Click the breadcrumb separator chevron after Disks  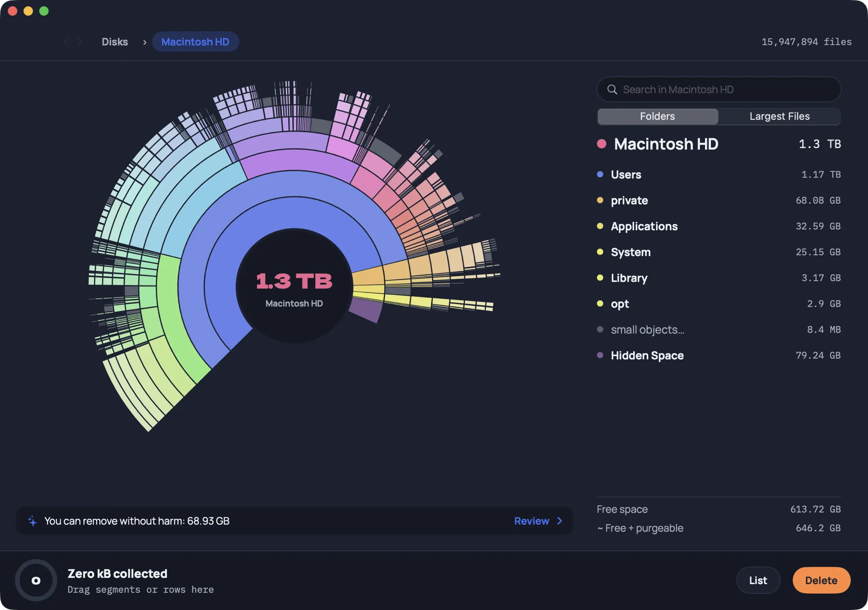[x=145, y=42]
